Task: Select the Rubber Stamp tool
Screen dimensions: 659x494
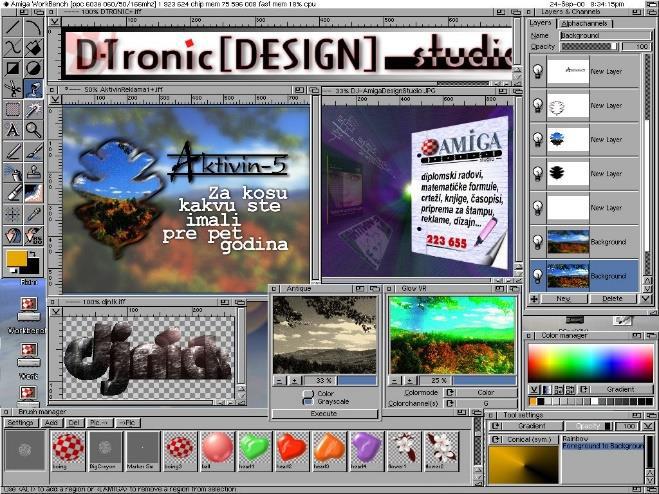Action: (x=34, y=172)
